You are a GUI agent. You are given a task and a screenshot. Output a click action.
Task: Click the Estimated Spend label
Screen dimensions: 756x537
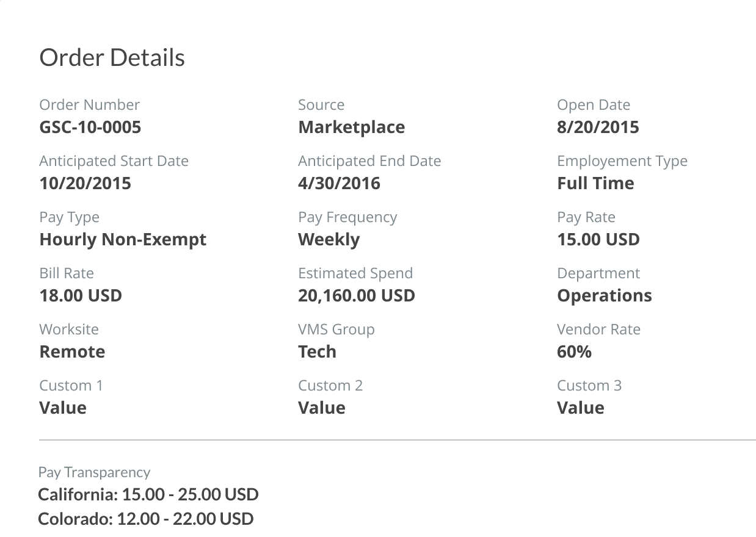pyautogui.click(x=355, y=273)
